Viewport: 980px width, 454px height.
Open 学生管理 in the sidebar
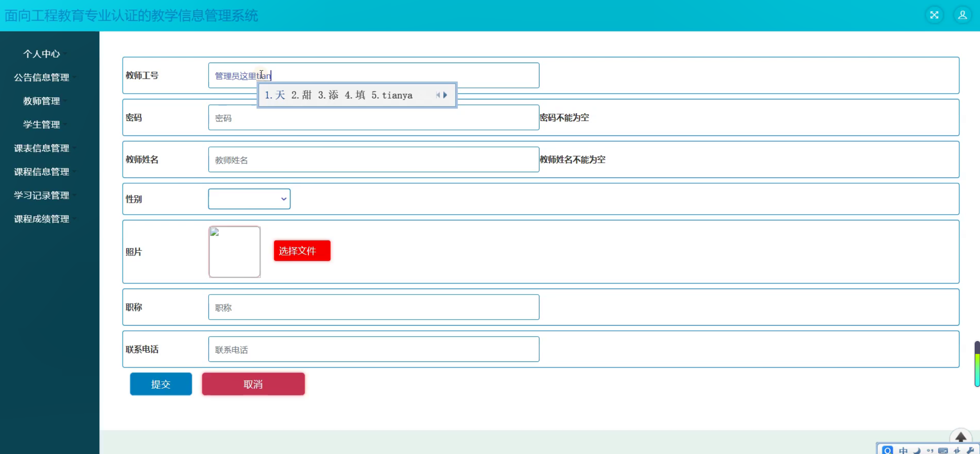[41, 125]
